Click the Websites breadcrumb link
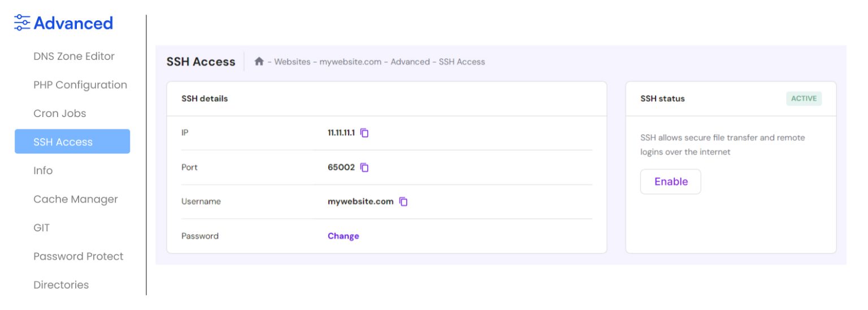This screenshot has height=310, width=868. pos(292,62)
